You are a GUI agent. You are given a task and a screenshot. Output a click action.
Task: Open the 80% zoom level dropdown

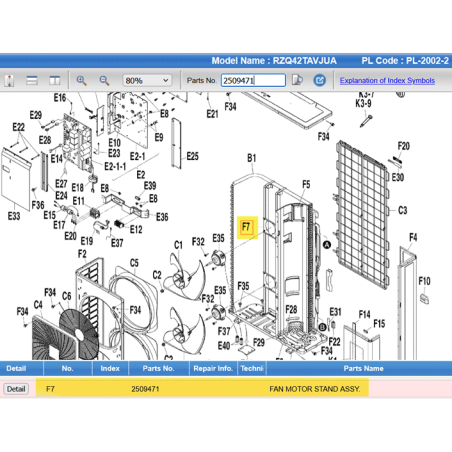point(147,80)
